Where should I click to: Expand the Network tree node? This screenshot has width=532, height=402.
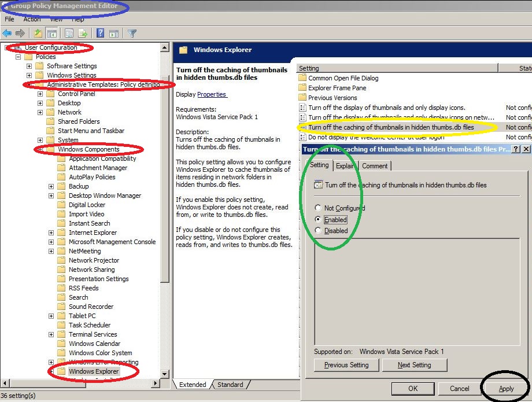40,112
